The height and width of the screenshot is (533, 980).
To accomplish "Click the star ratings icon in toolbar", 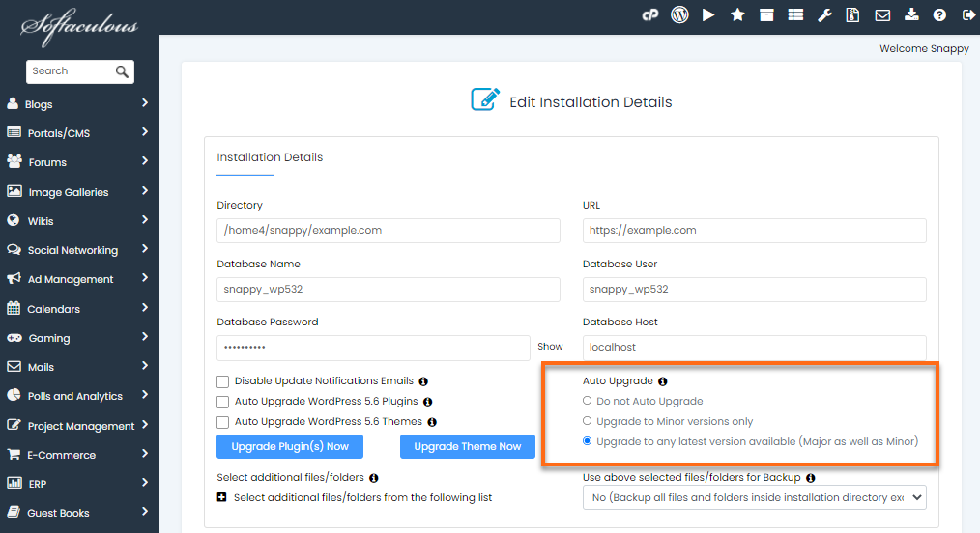I will click(737, 15).
